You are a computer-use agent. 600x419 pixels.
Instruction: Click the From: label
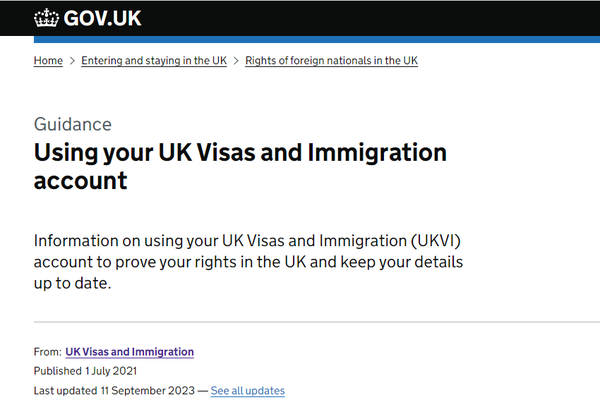tap(47, 352)
